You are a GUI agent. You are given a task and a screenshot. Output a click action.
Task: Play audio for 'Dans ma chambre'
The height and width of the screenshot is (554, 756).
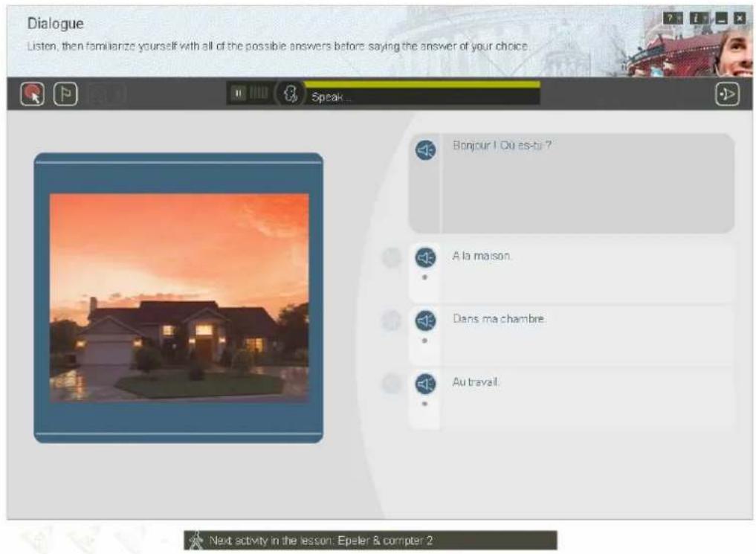425,321
